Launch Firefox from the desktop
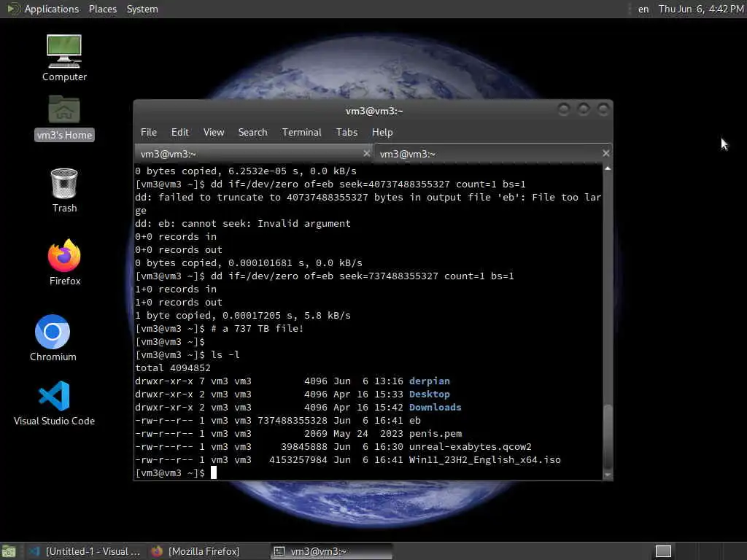The width and height of the screenshot is (747, 560). coord(65,262)
